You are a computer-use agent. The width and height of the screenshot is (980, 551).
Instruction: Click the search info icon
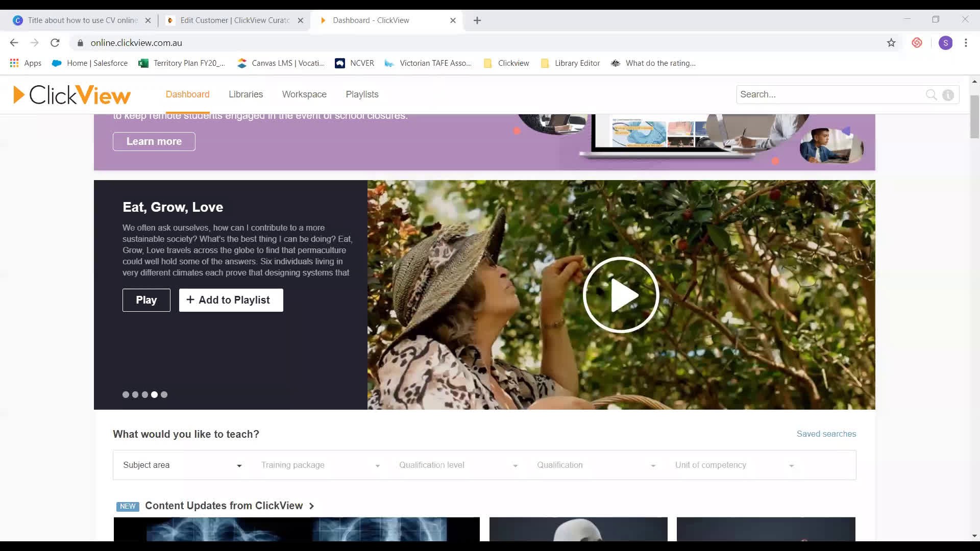tap(948, 95)
